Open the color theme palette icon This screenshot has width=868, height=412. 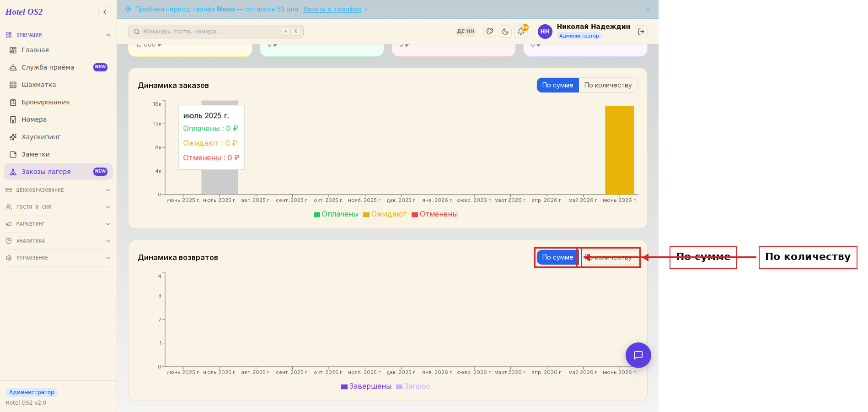click(490, 32)
